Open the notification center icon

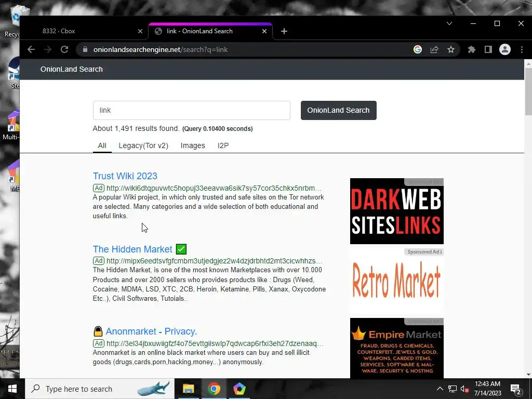click(516, 389)
